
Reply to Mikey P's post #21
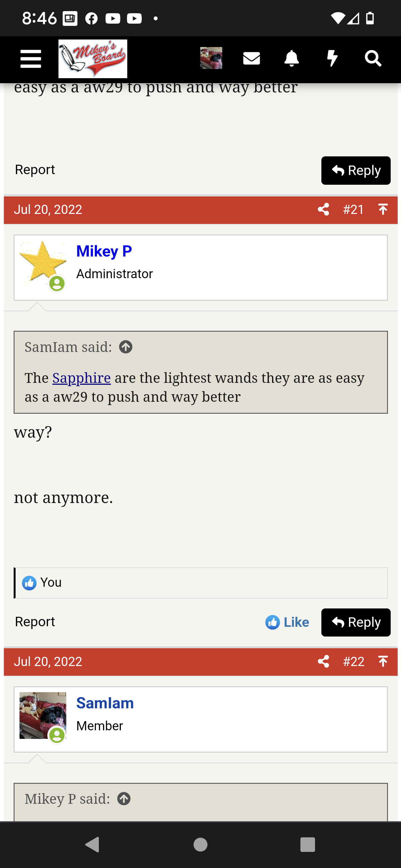click(x=356, y=622)
